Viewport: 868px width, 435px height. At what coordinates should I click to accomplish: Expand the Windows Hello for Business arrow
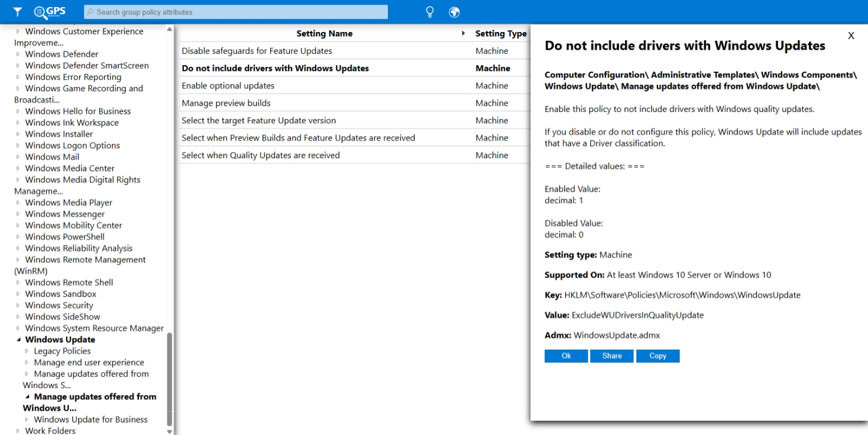tap(18, 111)
